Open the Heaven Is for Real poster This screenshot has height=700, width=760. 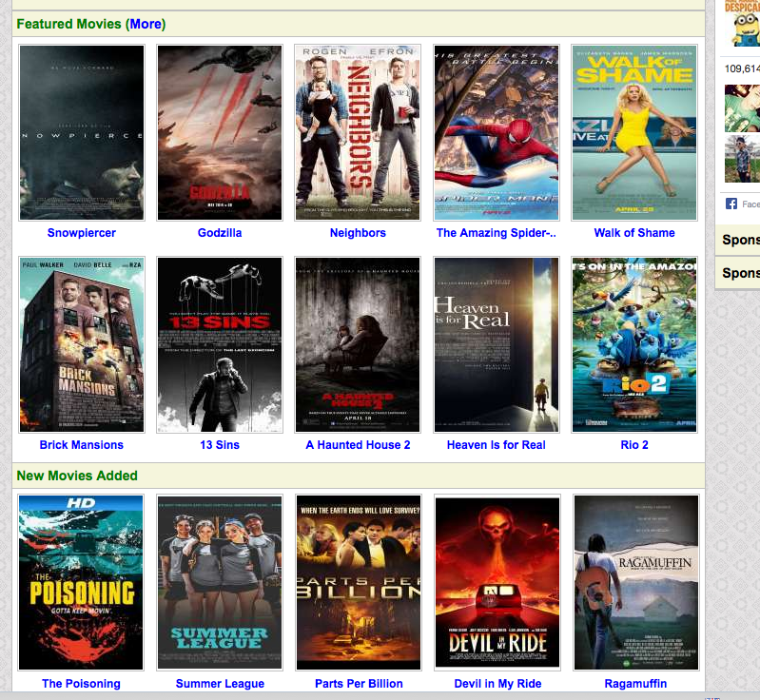click(497, 344)
